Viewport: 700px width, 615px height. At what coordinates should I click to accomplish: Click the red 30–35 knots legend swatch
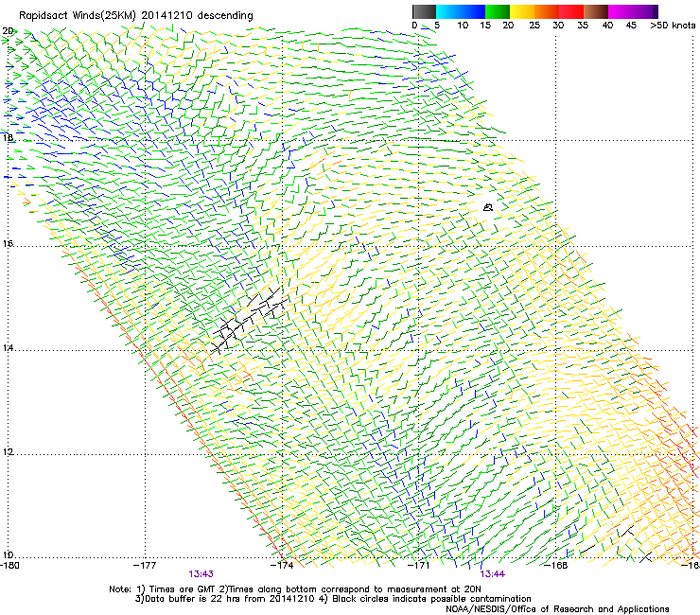coord(571,11)
